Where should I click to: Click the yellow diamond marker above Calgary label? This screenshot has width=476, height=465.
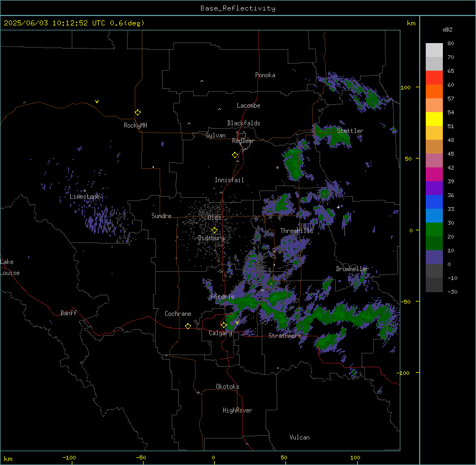224,325
